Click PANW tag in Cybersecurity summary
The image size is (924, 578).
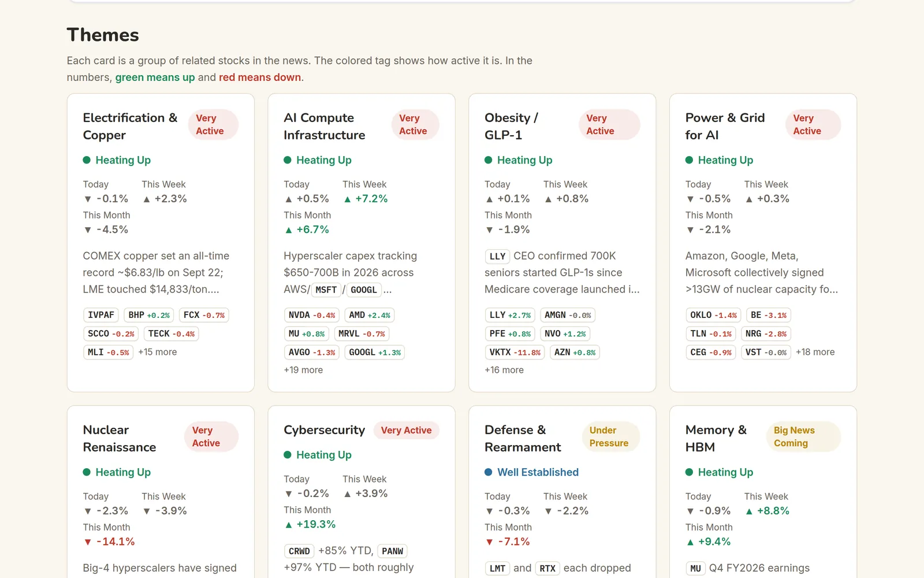tap(392, 551)
